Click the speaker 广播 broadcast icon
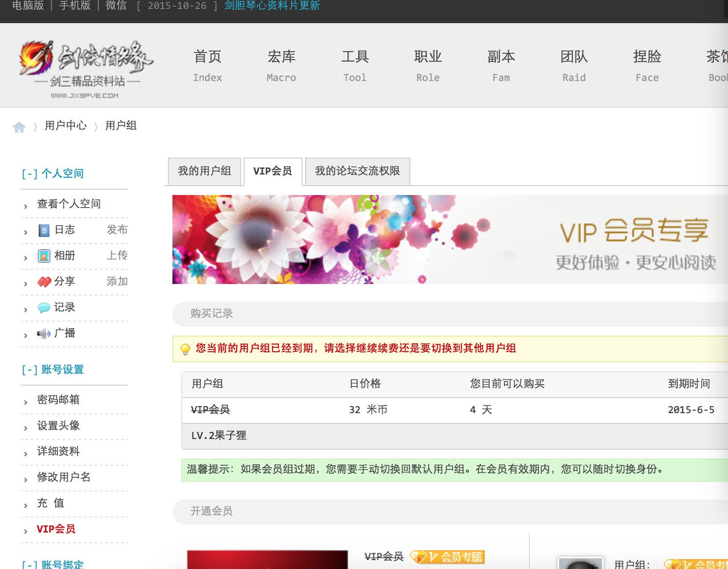Viewport: 728px width, 569px height. (x=44, y=333)
